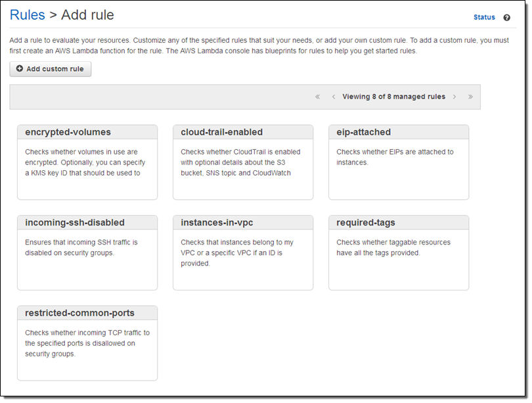Click the Rules breadcrumb link

(x=28, y=15)
